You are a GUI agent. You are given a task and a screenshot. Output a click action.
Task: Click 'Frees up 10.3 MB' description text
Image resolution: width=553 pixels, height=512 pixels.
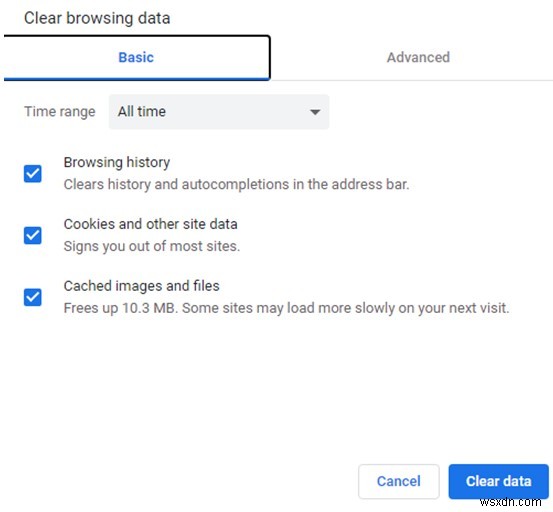coord(286,308)
